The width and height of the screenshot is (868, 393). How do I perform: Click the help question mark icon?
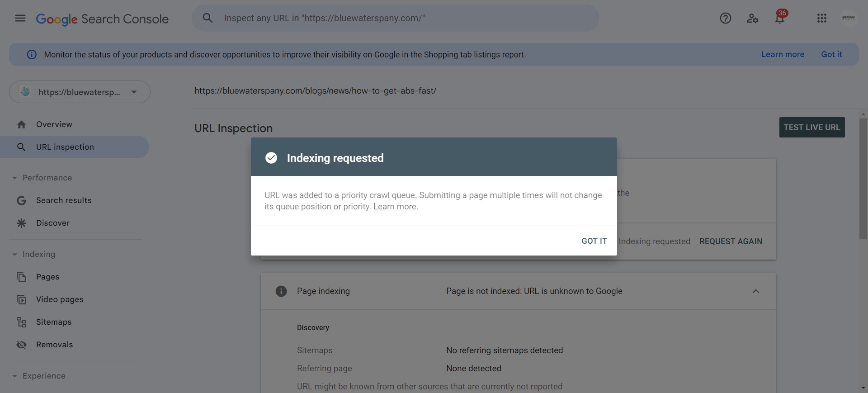726,18
